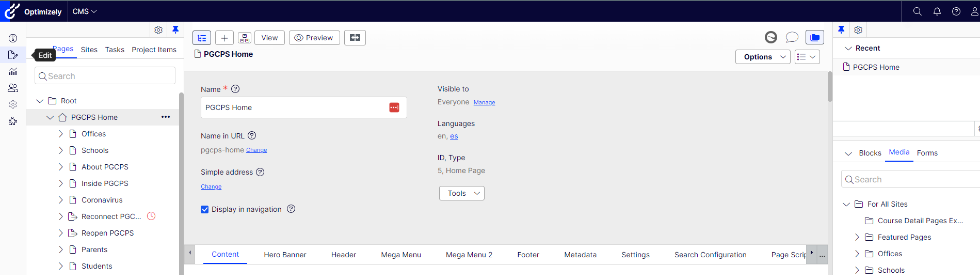Collapse the Recent section
Screen dimensions: 980x280
848,48
